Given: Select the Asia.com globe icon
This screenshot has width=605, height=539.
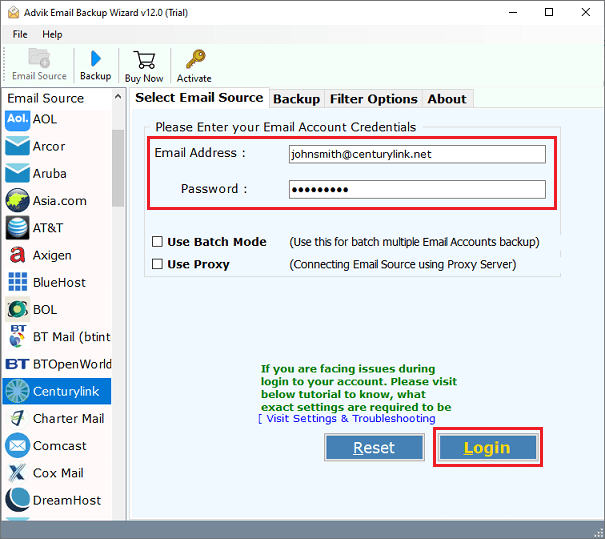Looking at the screenshot, I should coord(17,201).
